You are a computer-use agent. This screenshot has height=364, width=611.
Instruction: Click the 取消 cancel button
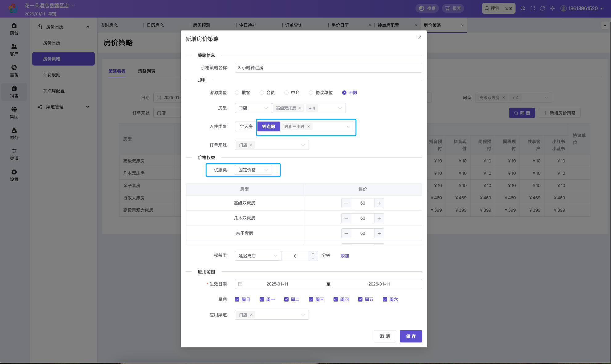tap(385, 336)
